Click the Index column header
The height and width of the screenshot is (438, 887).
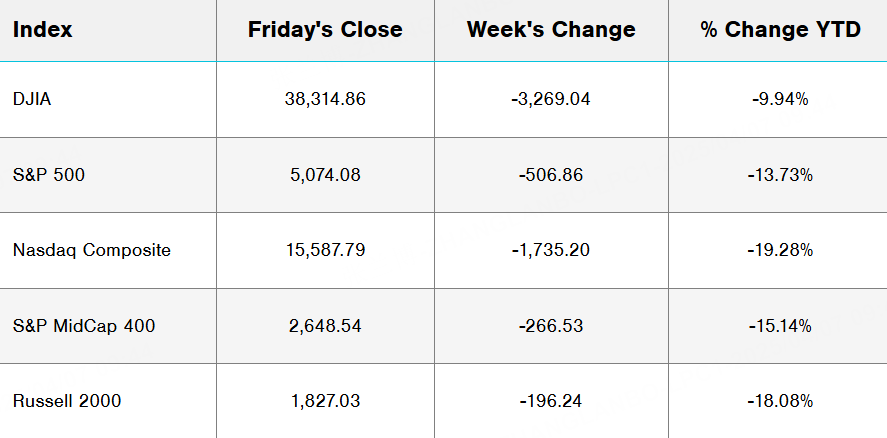pyautogui.click(x=43, y=30)
